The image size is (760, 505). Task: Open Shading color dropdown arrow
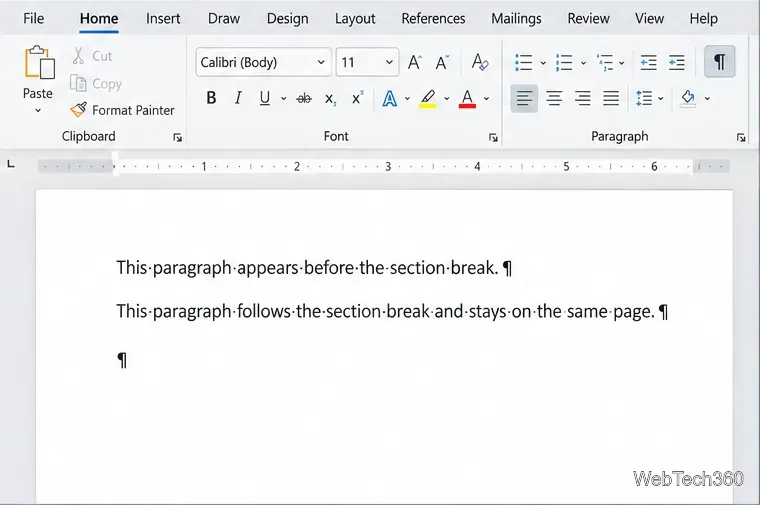(x=707, y=99)
